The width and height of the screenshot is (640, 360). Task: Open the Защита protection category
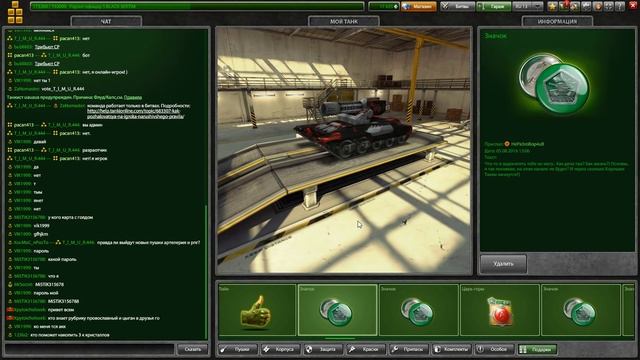[323, 349]
